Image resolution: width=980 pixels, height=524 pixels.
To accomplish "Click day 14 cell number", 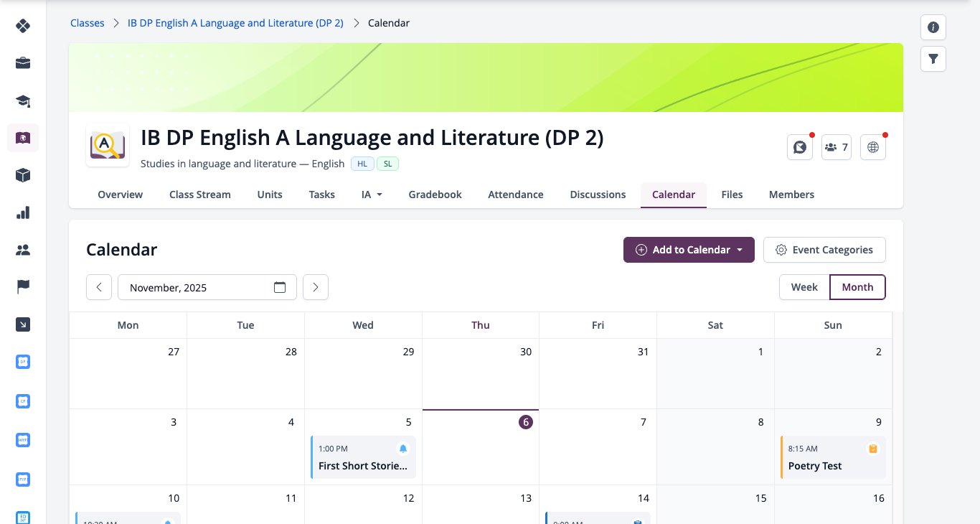I will (x=644, y=498).
